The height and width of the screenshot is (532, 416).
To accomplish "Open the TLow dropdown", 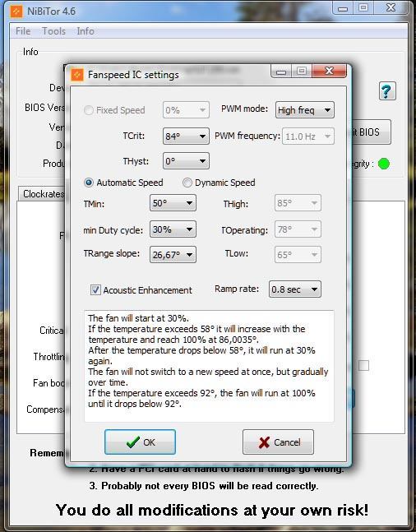I will click(x=298, y=254).
